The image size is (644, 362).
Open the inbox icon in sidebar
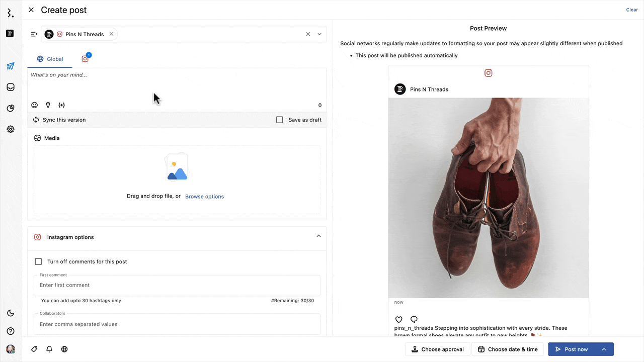click(x=11, y=87)
